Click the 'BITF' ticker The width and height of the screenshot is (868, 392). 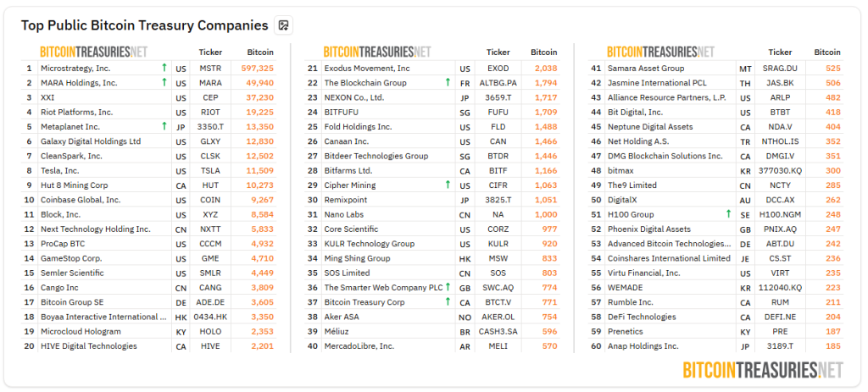[x=498, y=171]
